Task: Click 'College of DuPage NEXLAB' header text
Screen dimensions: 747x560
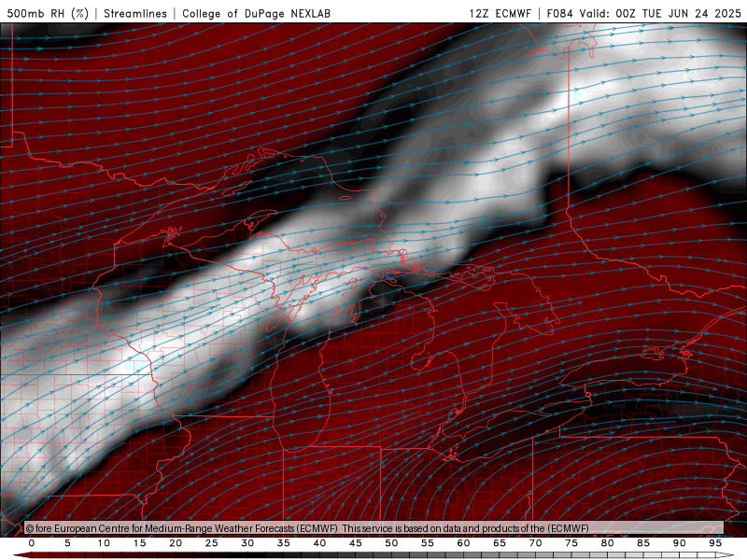Action: (x=256, y=13)
